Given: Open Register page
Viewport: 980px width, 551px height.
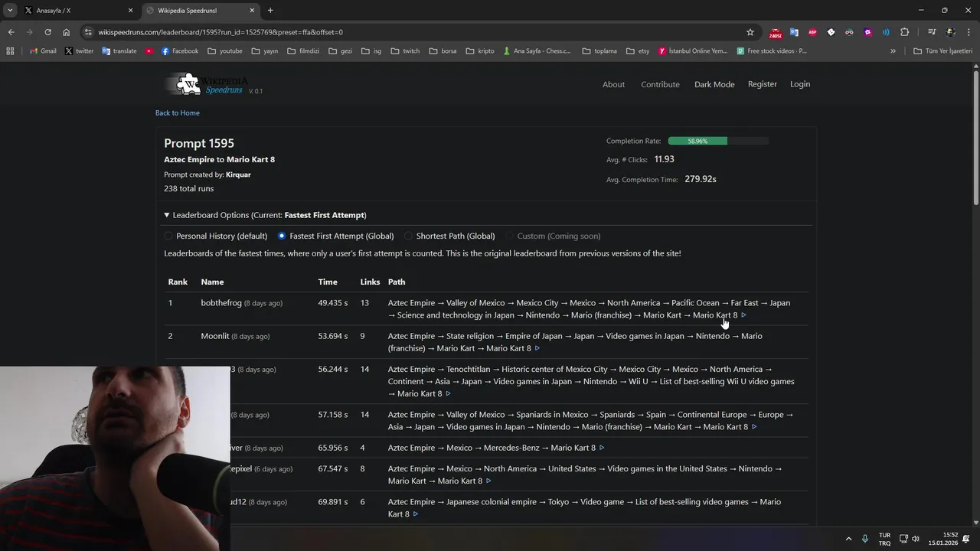Looking at the screenshot, I should tap(763, 84).
